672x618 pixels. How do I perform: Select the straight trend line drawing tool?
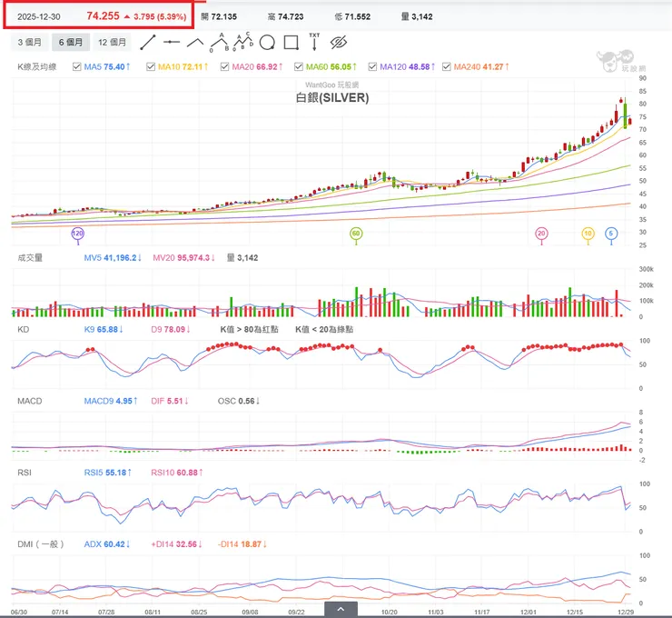click(148, 42)
